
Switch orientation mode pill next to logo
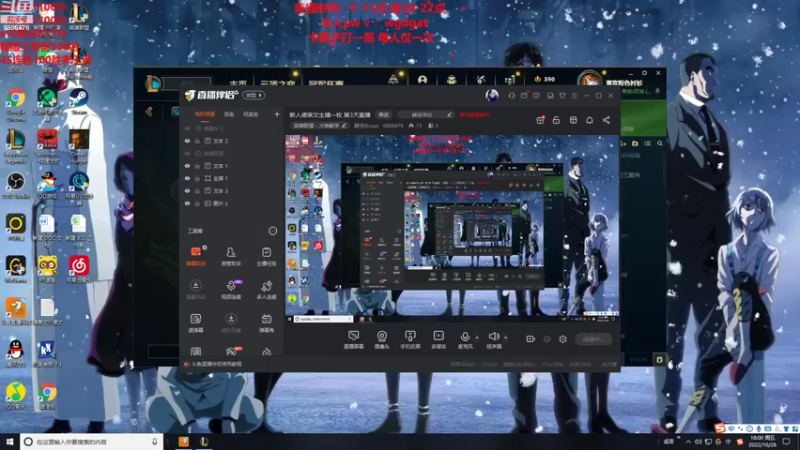(254, 95)
